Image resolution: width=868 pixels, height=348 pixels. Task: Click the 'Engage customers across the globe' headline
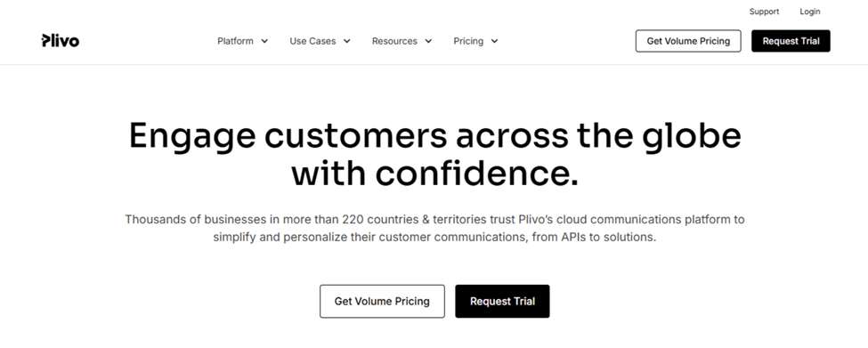434,135
